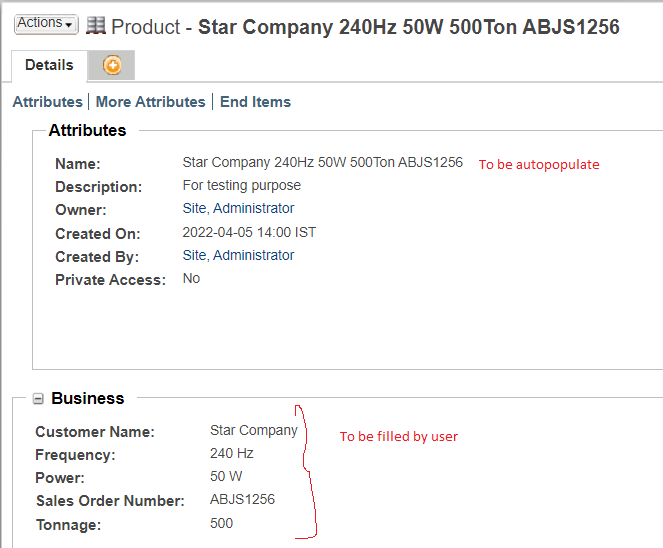
Task: Open the Owner's Site, Administrator link
Action: [238, 209]
